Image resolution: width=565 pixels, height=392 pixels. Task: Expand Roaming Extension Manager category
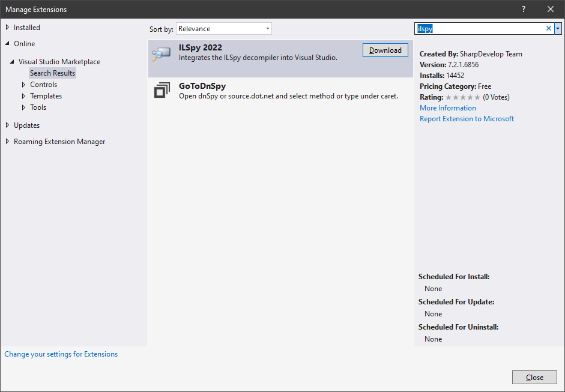click(8, 141)
